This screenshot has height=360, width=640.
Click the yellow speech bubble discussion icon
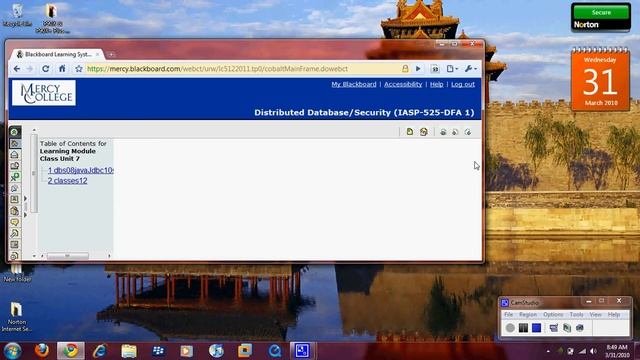point(14,222)
